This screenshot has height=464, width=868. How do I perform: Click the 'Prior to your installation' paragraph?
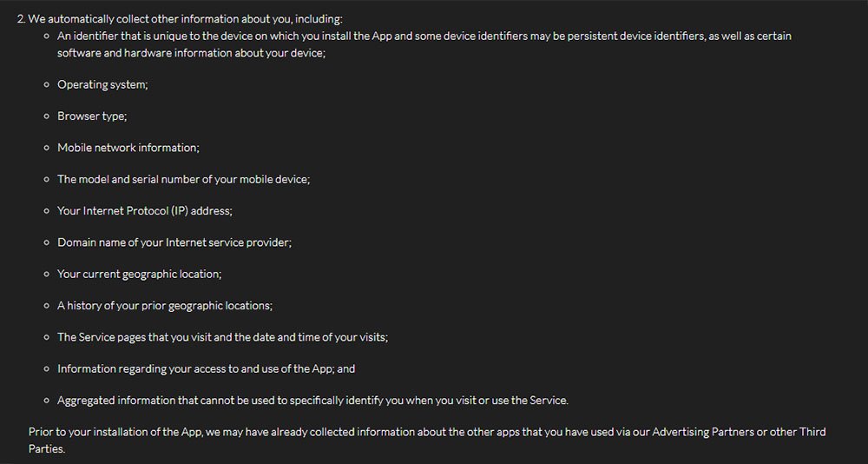click(x=427, y=441)
